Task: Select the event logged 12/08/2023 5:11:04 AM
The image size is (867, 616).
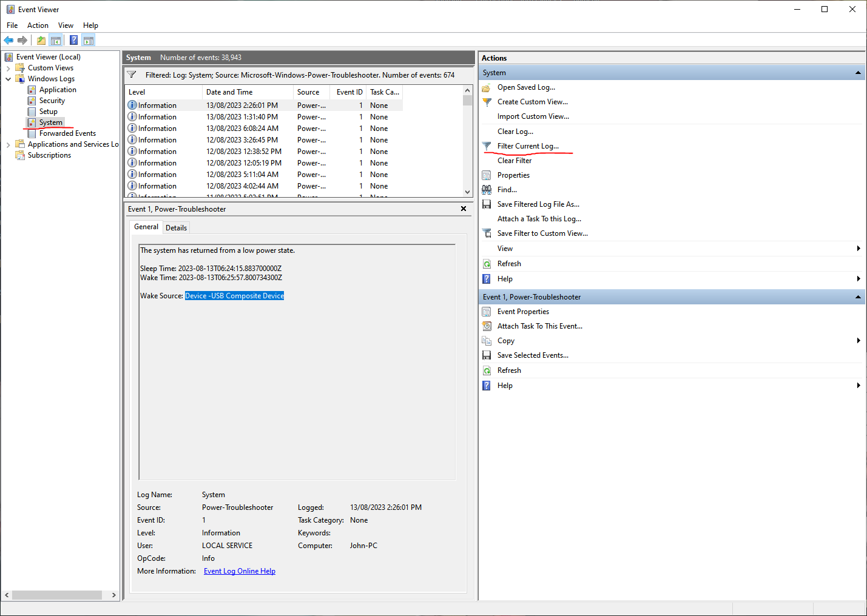Action: coord(264,175)
